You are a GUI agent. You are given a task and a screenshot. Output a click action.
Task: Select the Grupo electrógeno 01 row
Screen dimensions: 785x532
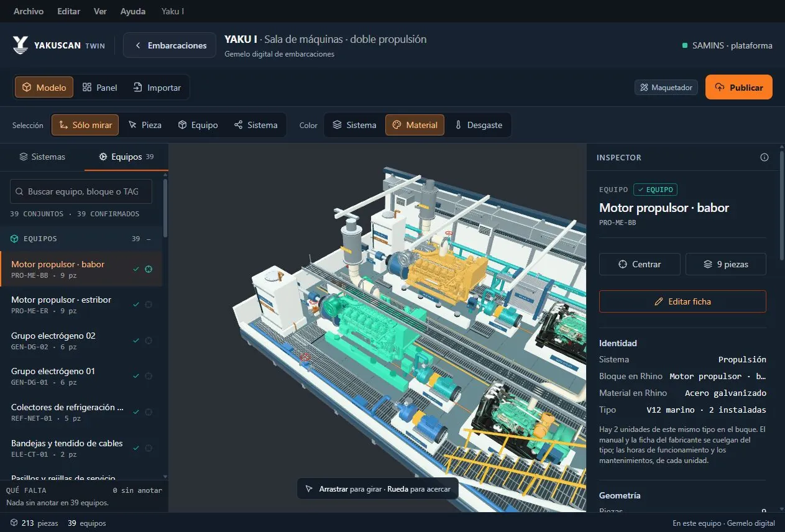(x=81, y=376)
